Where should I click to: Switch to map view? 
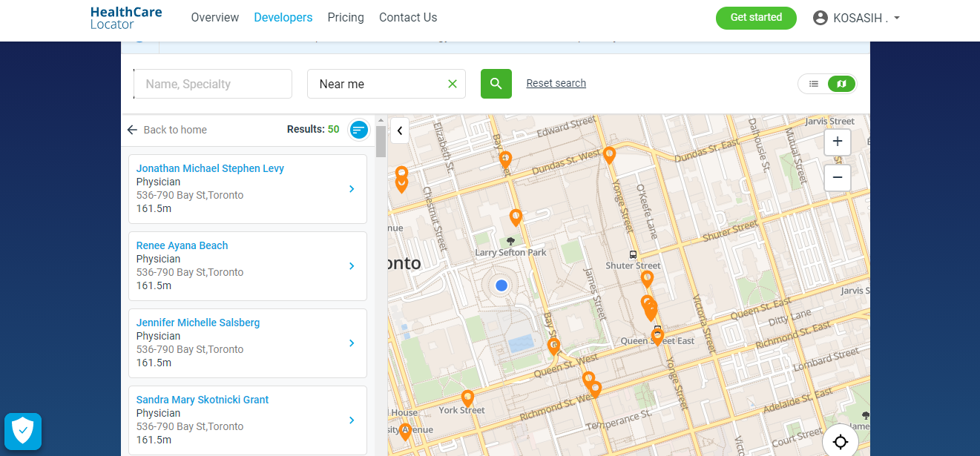pos(841,84)
